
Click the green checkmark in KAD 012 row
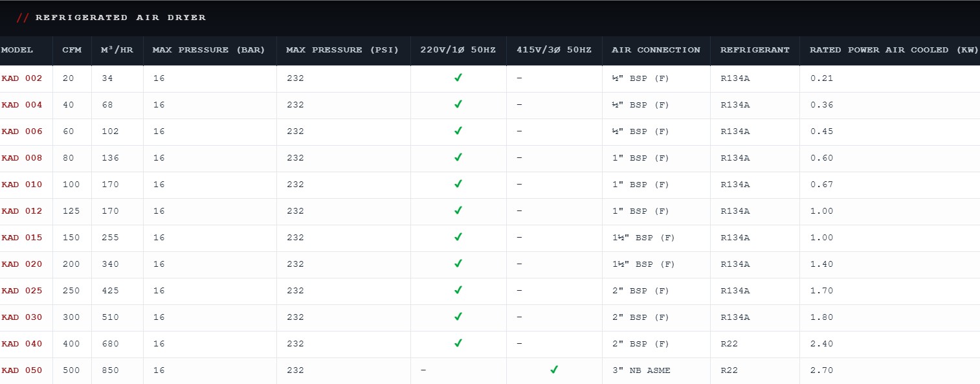[458, 210]
